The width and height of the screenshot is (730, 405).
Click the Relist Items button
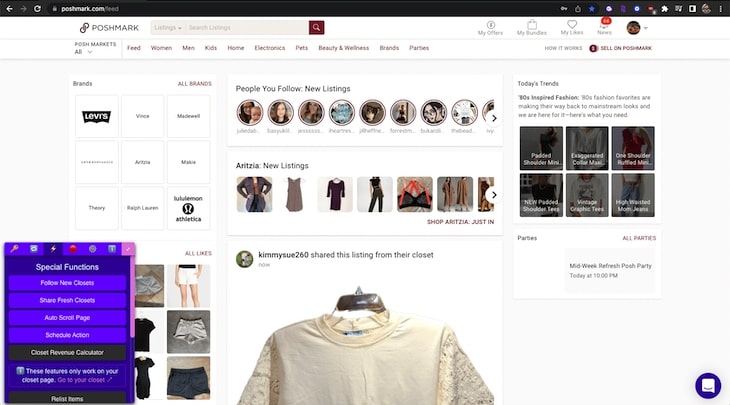tap(67, 398)
